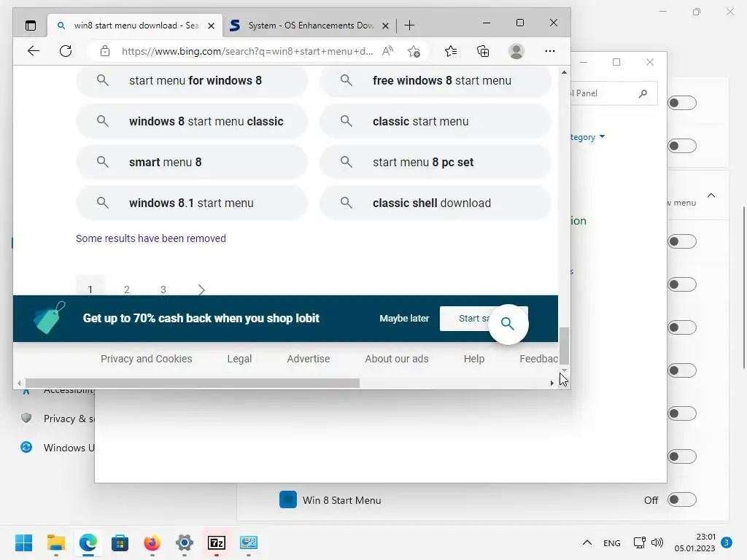The width and height of the screenshot is (747, 560).
Task: Go back in the Edge browser
Action: [34, 51]
